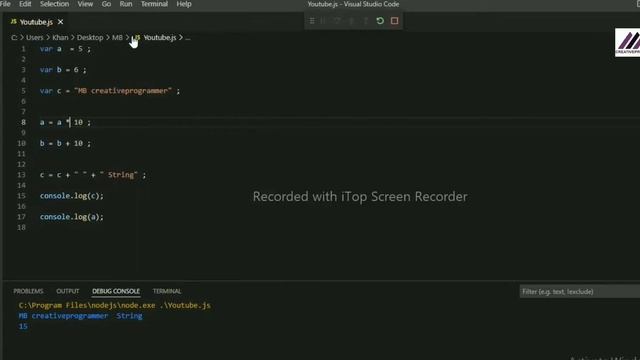Click code line 'b = b + 10 ;'
Image resolution: width=640 pixels, height=360 pixels.
pos(65,143)
